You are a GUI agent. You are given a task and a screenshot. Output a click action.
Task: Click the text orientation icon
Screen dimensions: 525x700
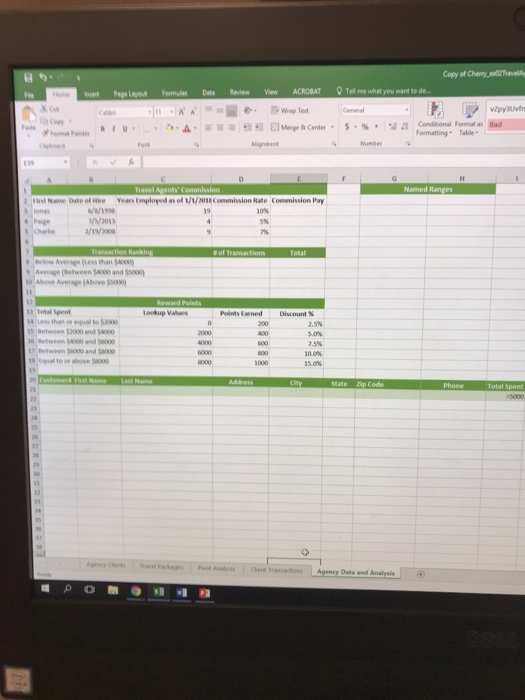pos(248,110)
